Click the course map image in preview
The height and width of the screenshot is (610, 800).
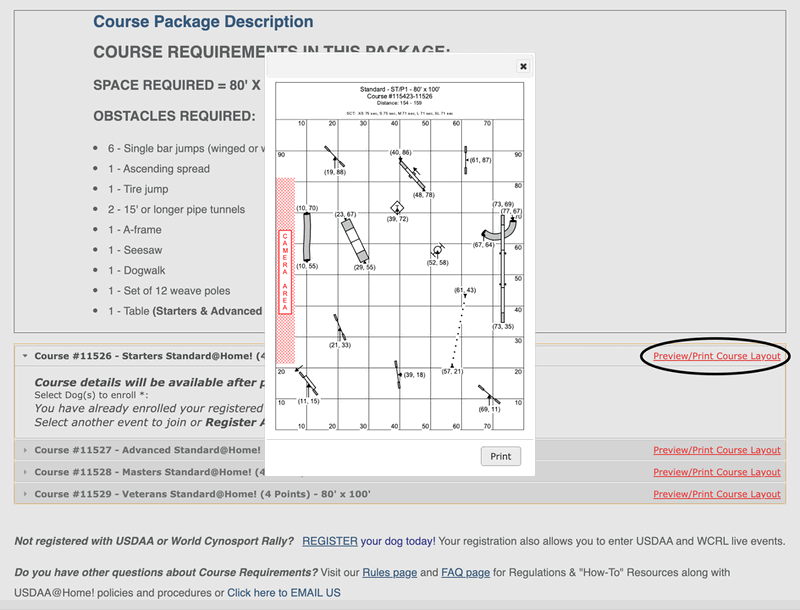(399, 257)
